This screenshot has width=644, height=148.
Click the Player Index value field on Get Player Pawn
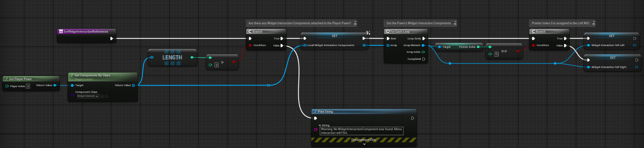click(x=28, y=86)
